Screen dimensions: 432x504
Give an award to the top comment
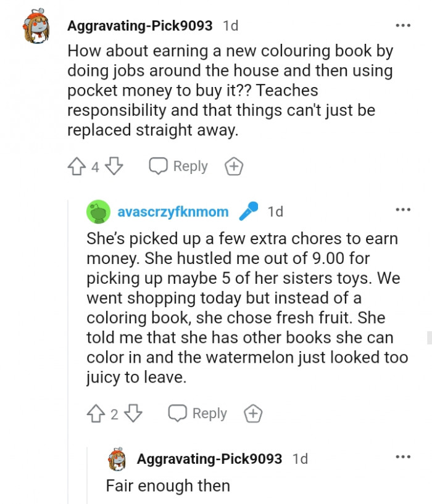[234, 166]
